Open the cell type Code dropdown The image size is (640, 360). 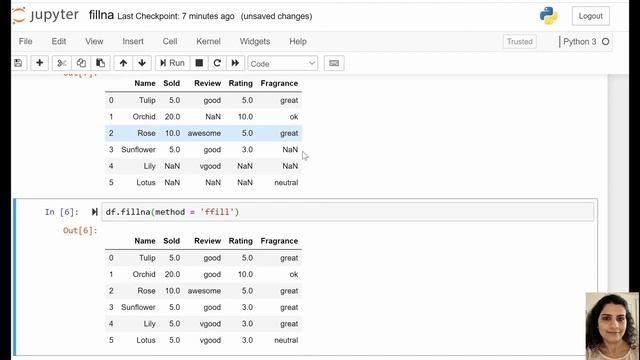pyautogui.click(x=282, y=64)
